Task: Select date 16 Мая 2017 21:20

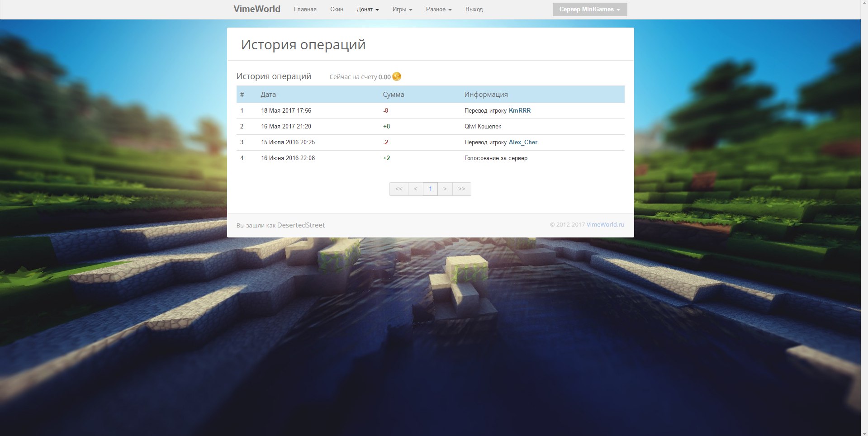Action: click(286, 126)
